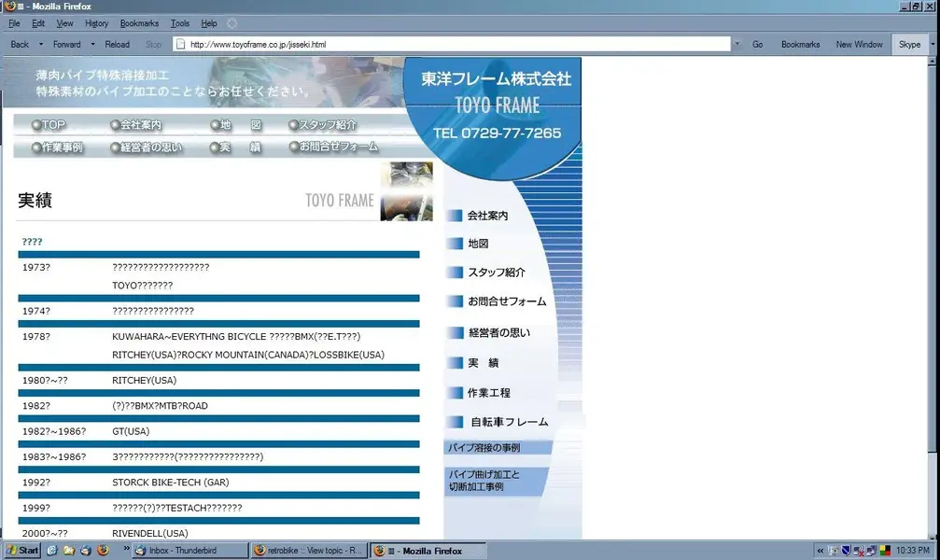Click the 経営者の思い link in right sidebar

490,333
